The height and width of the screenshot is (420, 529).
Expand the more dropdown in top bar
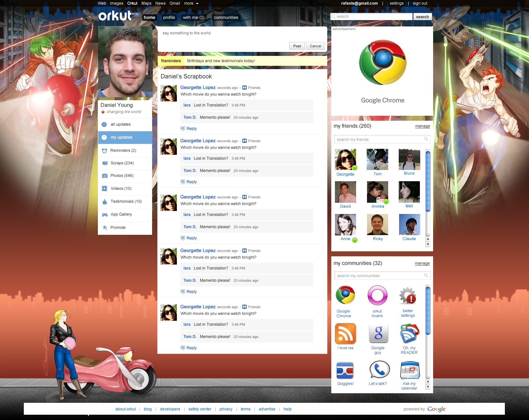(x=191, y=3)
